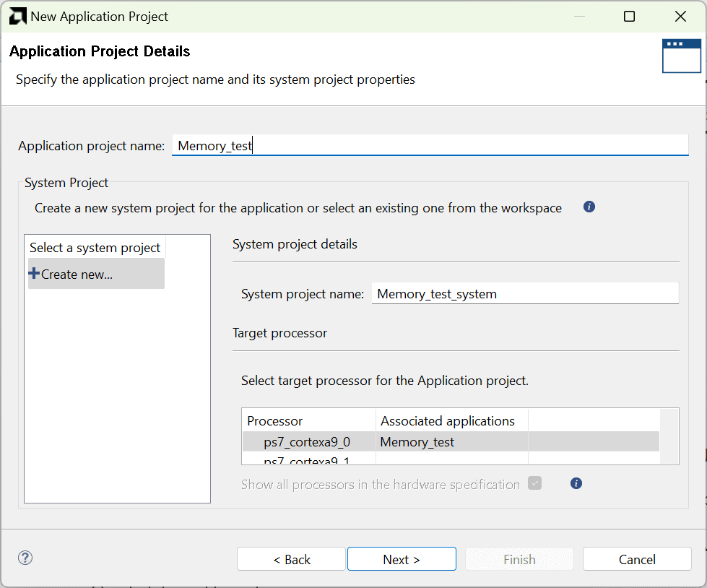Toggle Show all processors in hardware specification
The height and width of the screenshot is (588, 707).
point(534,484)
